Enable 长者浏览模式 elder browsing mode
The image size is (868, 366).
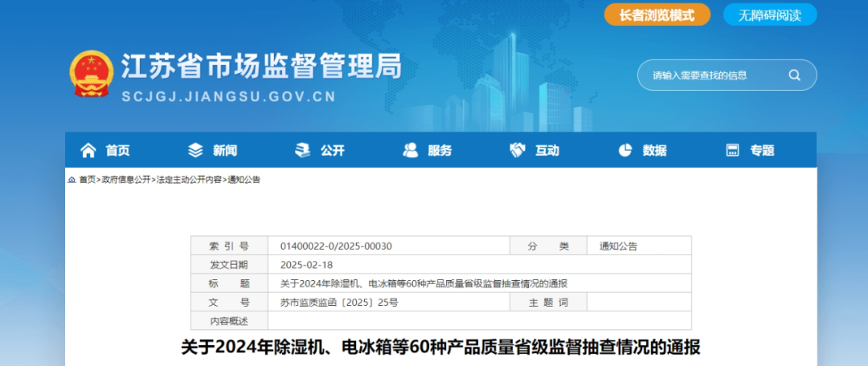coord(657,14)
